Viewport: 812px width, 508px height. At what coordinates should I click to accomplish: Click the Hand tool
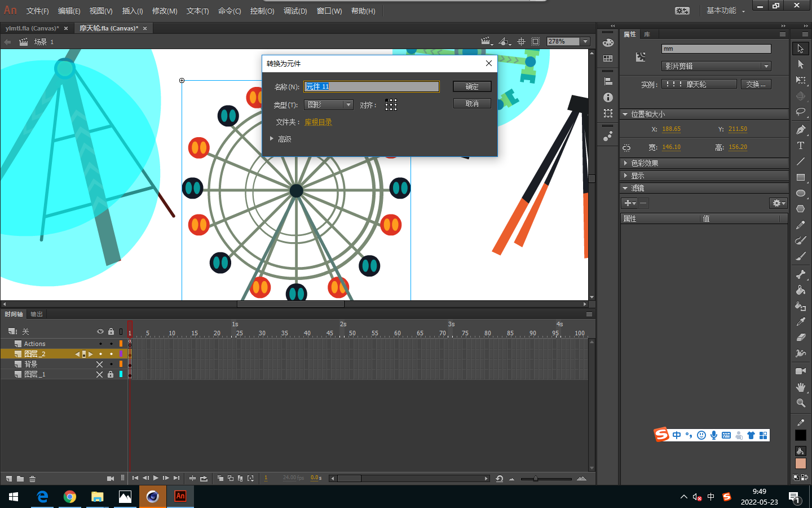point(800,387)
